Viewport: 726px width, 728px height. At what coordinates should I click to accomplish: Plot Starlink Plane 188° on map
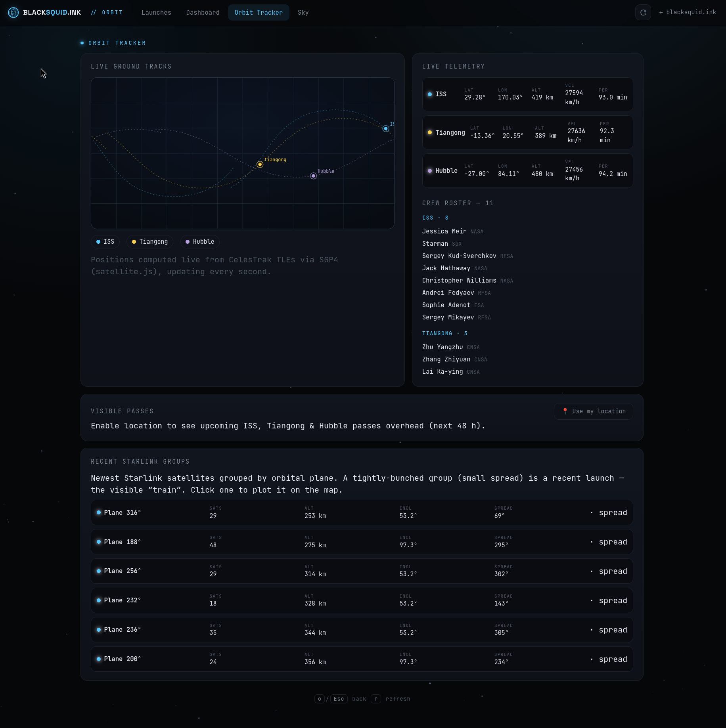[x=362, y=542]
